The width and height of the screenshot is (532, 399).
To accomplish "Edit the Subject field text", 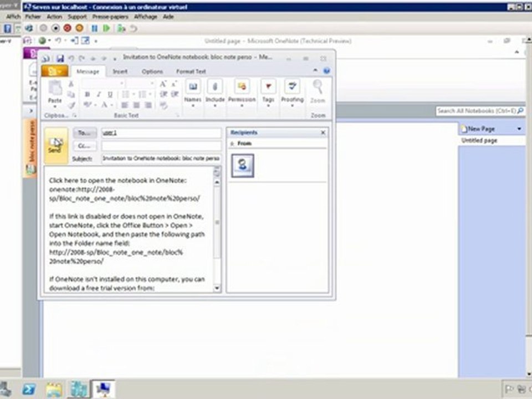I will tap(161, 158).
